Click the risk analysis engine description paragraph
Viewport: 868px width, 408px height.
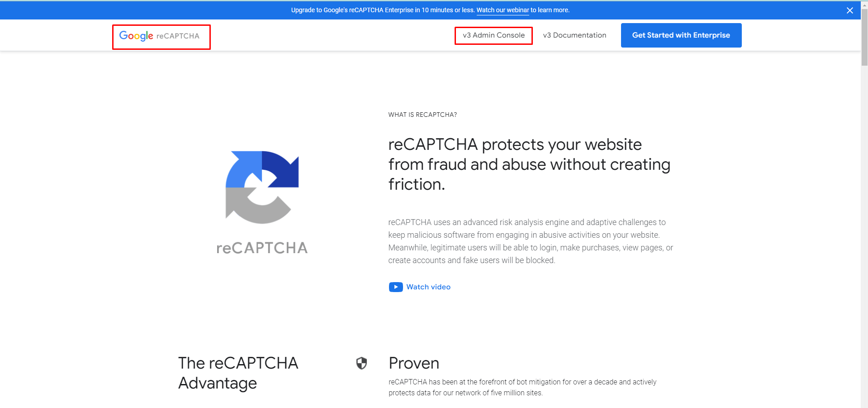[x=530, y=241]
